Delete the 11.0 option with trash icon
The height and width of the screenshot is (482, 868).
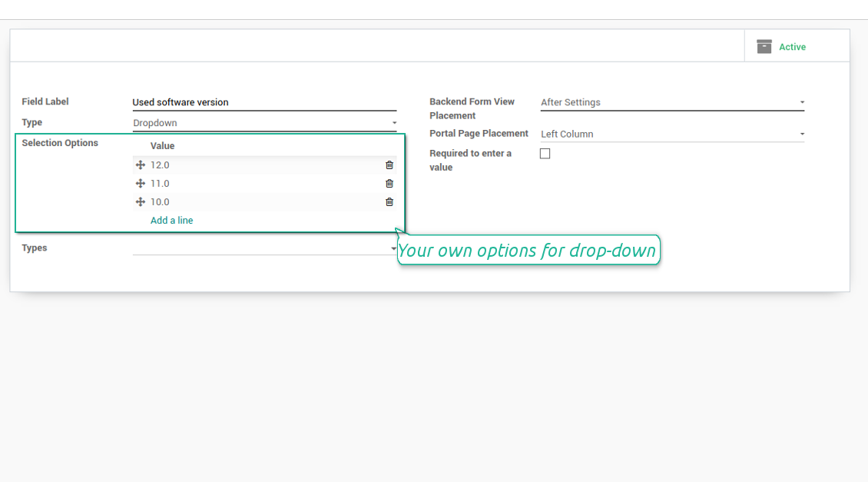click(389, 184)
